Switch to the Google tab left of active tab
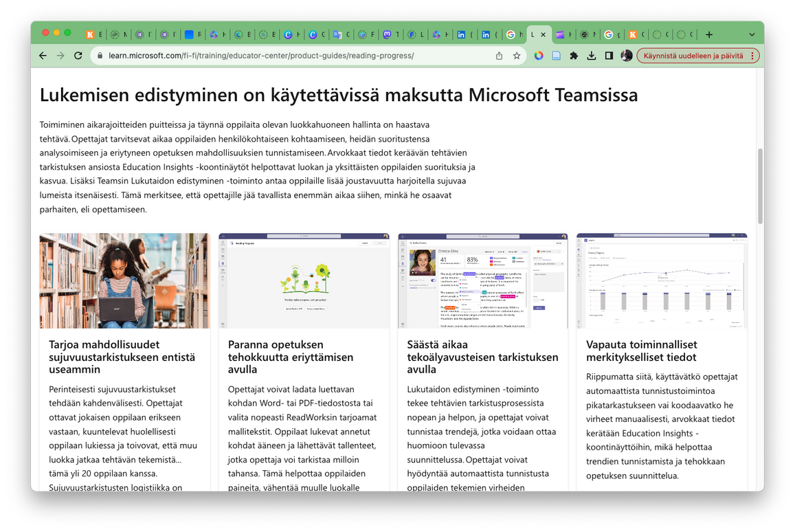 tap(515, 34)
